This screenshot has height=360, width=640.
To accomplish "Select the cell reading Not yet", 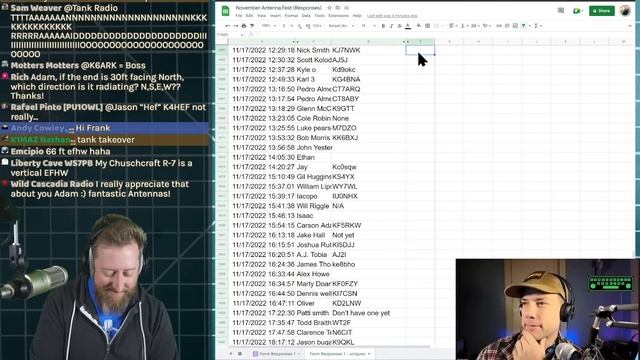I will pos(369,235).
